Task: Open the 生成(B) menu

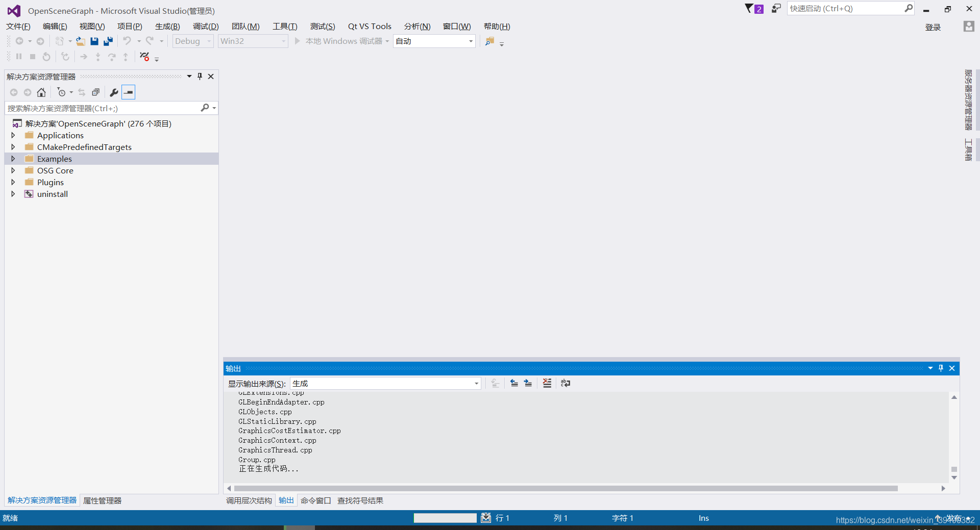Action: 167,27
